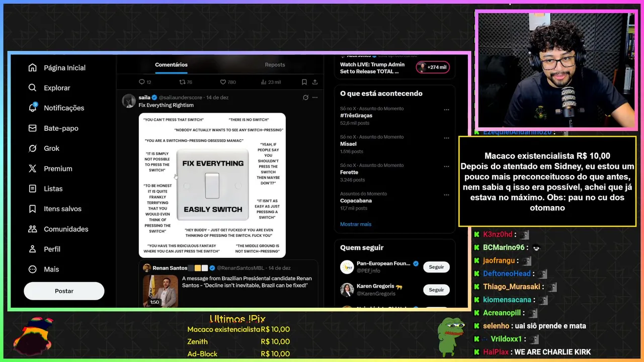Open the Misael trending topic
The height and width of the screenshot is (362, 644).
(x=348, y=144)
